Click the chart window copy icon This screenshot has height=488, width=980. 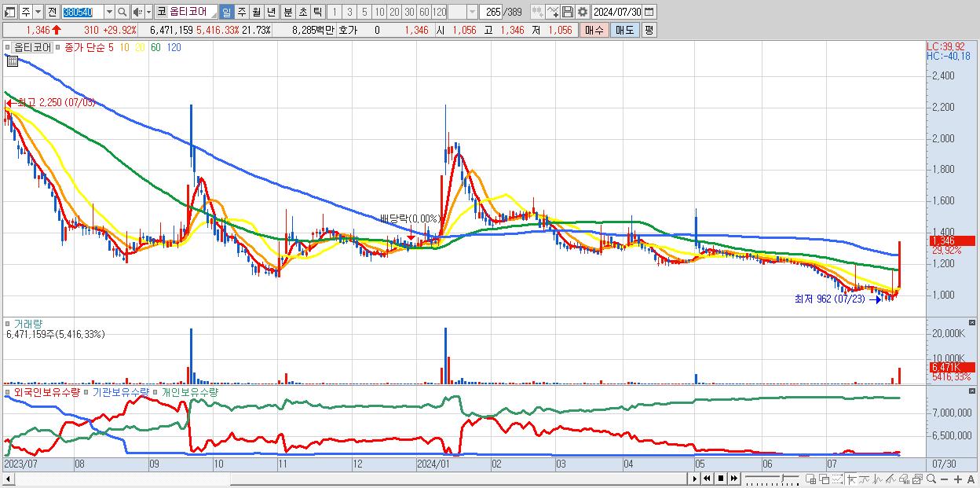coord(917,479)
